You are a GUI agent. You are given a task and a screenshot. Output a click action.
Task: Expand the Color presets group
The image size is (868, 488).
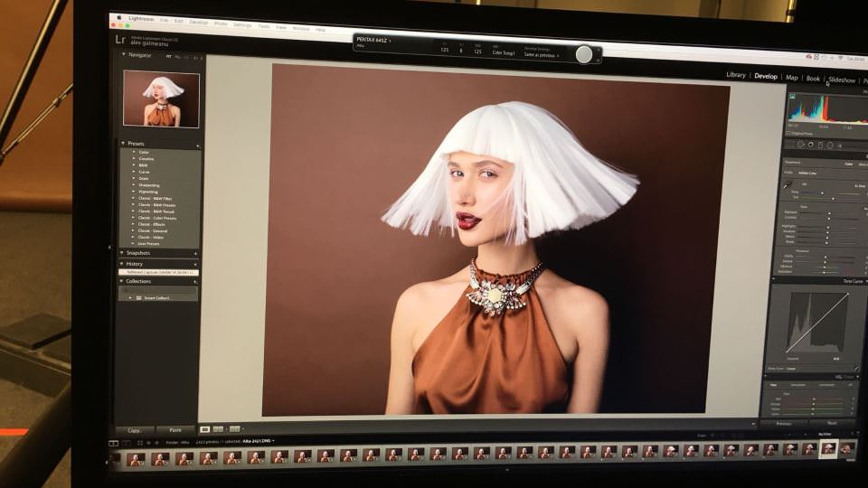tap(134, 152)
